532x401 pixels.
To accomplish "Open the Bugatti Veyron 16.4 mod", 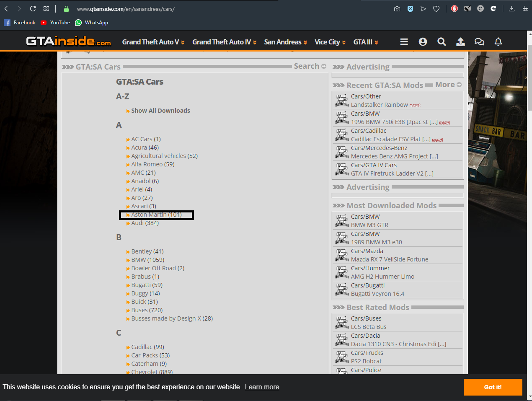I will (x=377, y=294).
